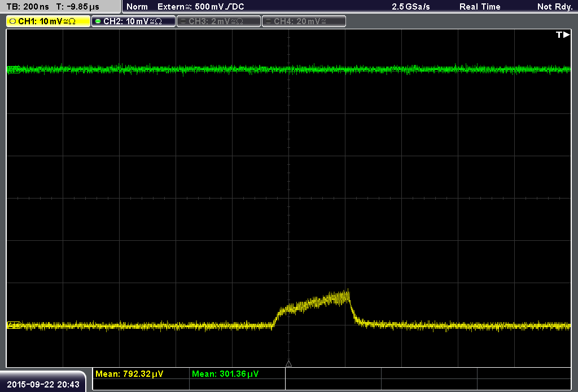Enable the dimmed CH4: 20 mV channel tab
578x392 pixels.
point(304,21)
